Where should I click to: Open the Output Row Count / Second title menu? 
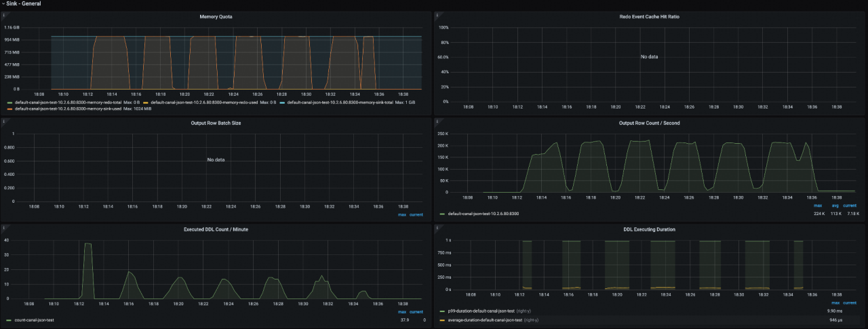pyautogui.click(x=650, y=123)
